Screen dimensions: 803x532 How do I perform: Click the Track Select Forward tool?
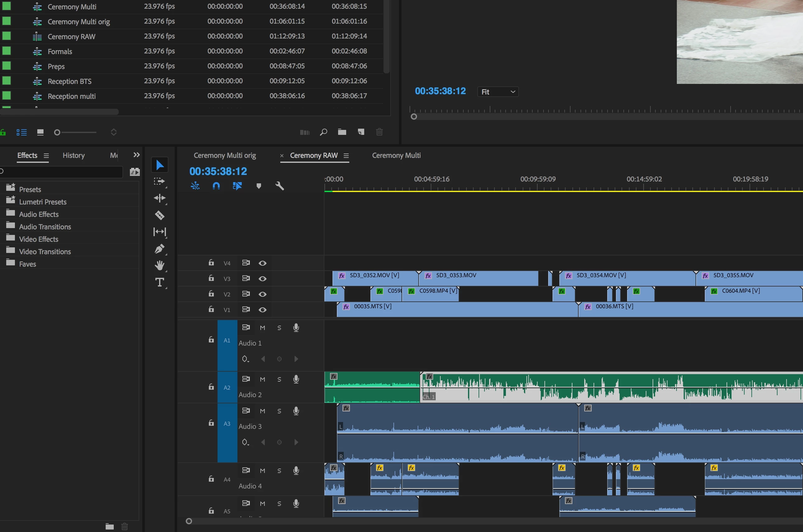159,181
